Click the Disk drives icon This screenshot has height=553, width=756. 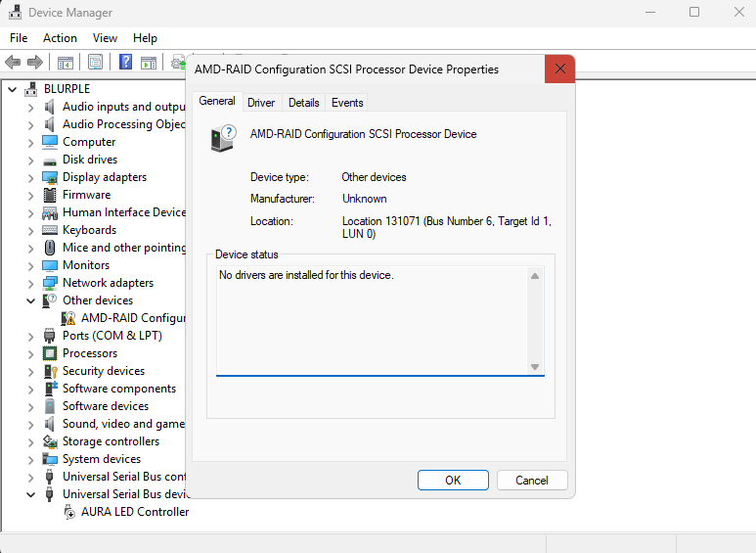coord(50,161)
